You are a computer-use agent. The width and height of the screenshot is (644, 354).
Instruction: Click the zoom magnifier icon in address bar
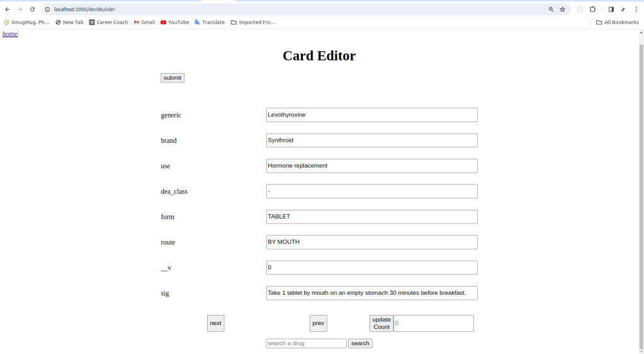coord(551,9)
